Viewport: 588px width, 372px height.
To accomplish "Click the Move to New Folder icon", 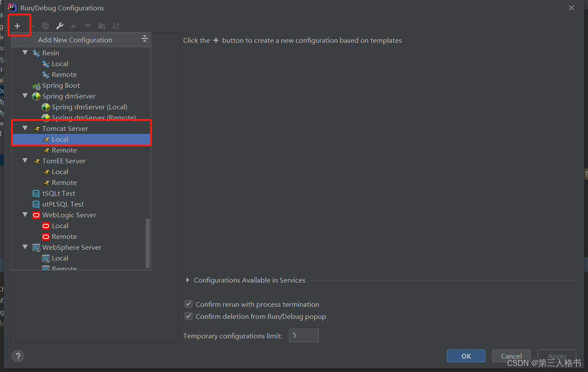I will coord(102,26).
